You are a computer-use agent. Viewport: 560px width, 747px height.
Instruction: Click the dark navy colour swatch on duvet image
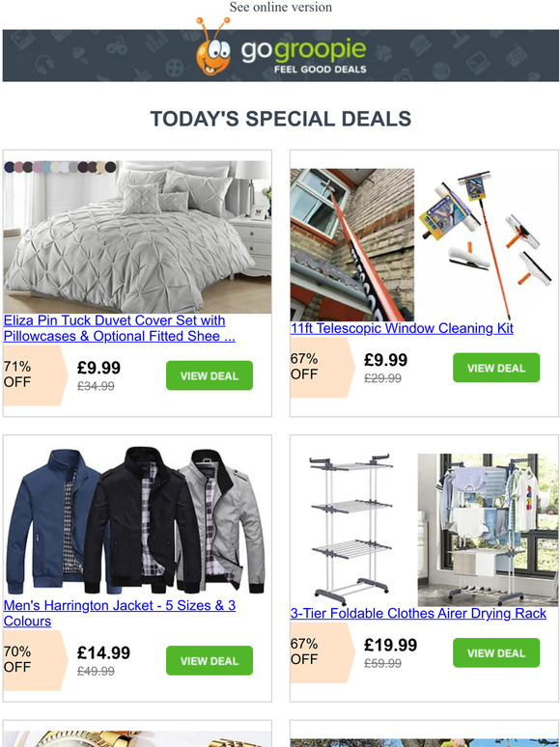(9, 167)
